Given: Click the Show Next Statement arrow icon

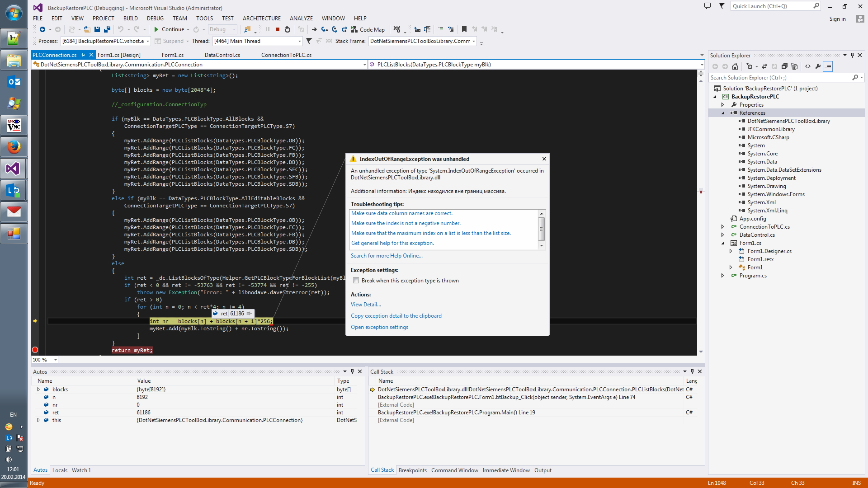Looking at the screenshot, I should coord(314,29).
